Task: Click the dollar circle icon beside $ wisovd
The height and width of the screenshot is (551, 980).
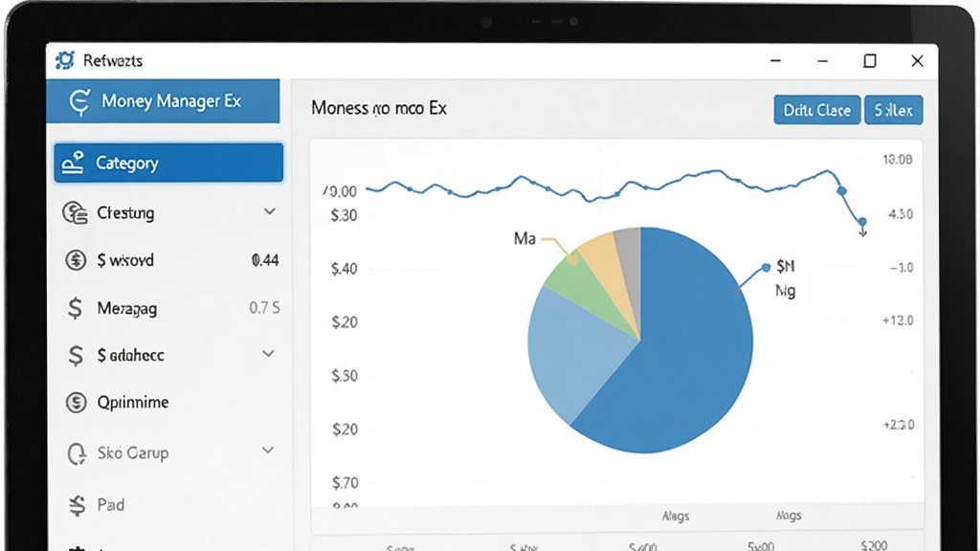Action: [x=76, y=260]
